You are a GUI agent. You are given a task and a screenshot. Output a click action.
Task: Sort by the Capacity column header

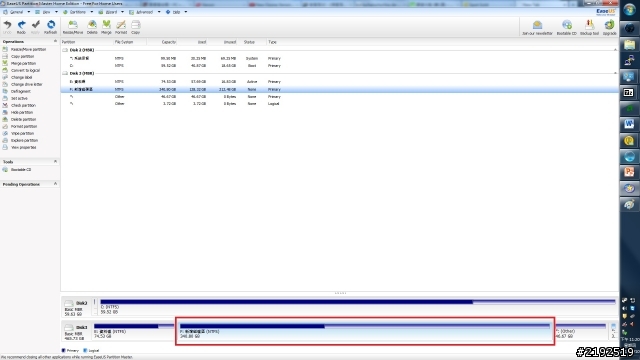[169, 42]
